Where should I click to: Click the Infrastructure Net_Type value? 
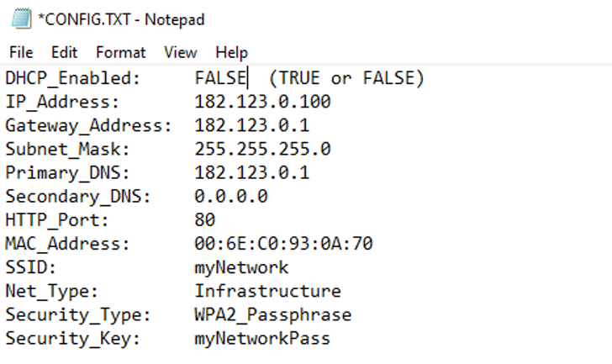click(x=267, y=291)
